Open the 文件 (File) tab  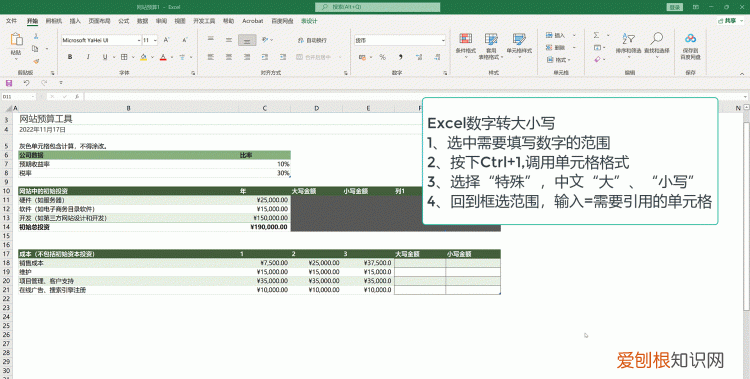pos(11,21)
